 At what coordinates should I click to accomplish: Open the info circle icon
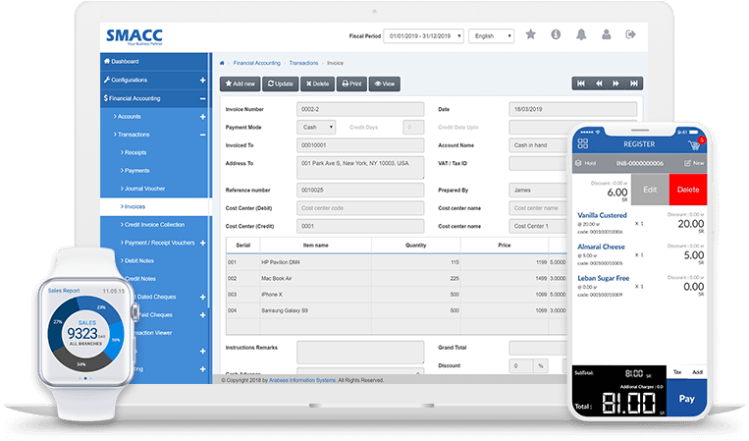(556, 35)
